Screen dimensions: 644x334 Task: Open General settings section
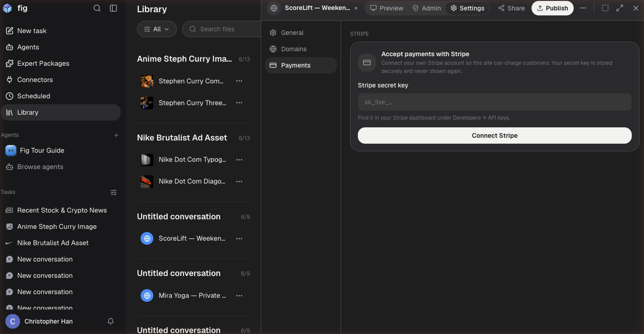coord(301,33)
